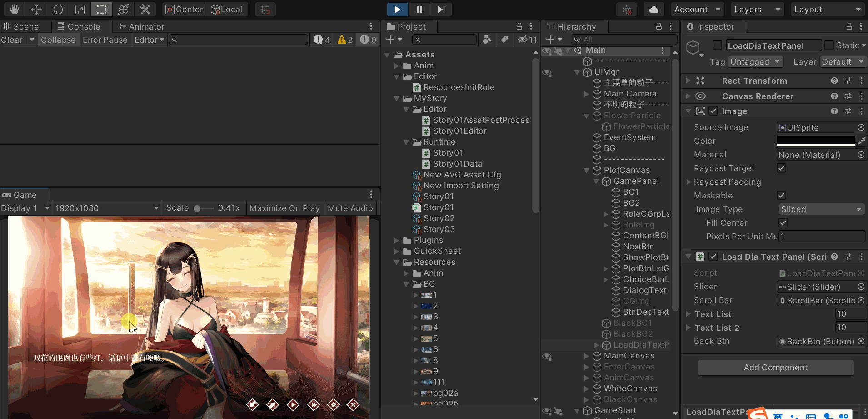Toggle the Raycast Target checkbox

pyautogui.click(x=782, y=168)
